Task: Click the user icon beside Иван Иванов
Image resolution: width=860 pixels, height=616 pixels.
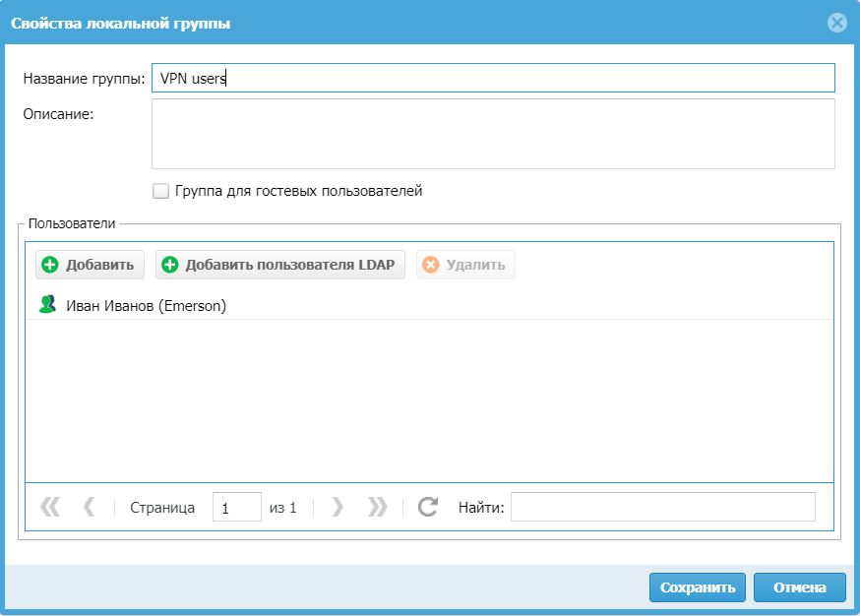Action: pyautogui.click(x=47, y=304)
